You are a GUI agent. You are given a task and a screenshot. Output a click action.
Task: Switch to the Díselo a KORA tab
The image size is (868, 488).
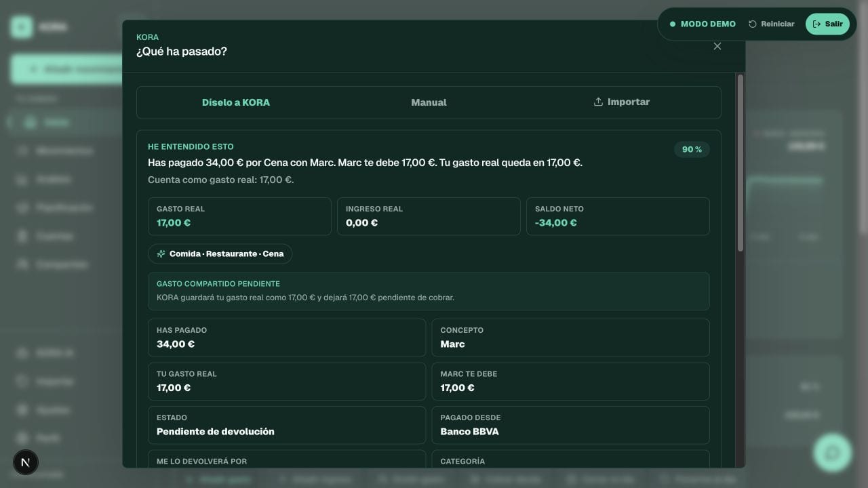235,102
